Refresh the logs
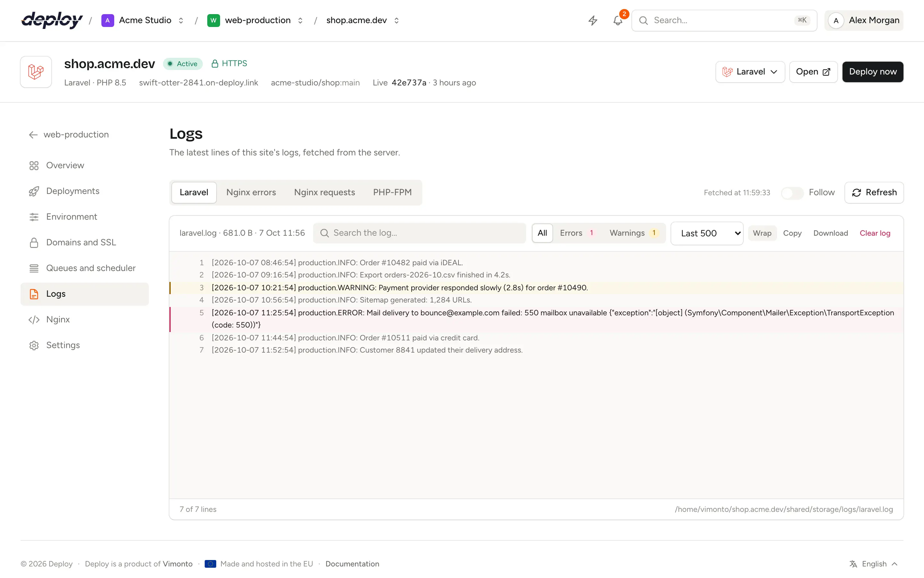The width and height of the screenshot is (924, 578). click(874, 193)
